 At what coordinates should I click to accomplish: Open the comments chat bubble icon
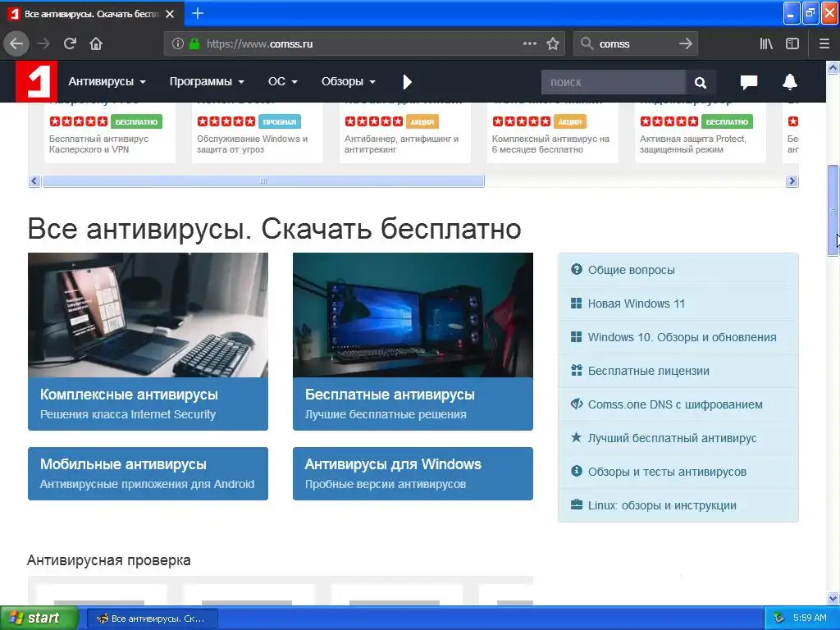click(x=748, y=82)
